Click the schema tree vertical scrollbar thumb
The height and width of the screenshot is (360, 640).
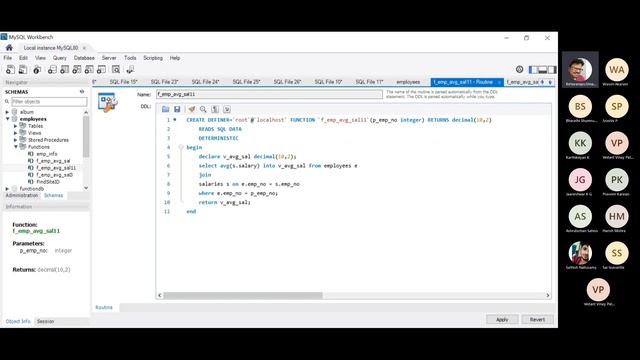click(x=86, y=136)
